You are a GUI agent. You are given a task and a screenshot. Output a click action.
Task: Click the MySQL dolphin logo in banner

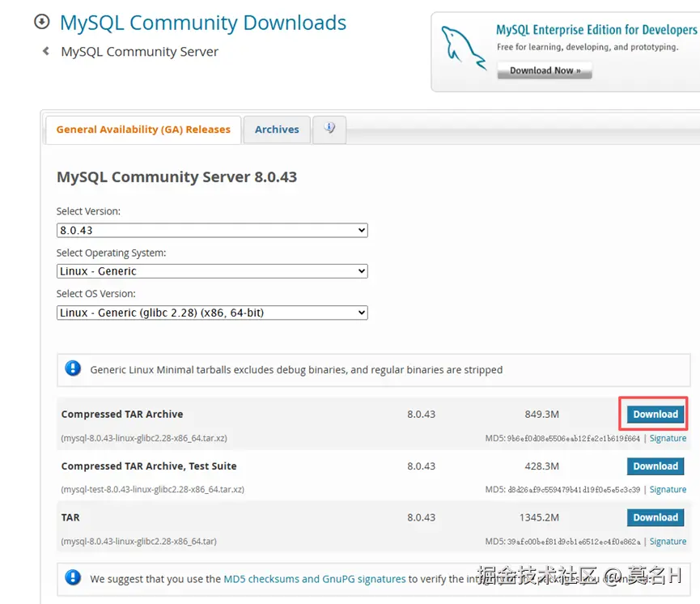pos(463,49)
